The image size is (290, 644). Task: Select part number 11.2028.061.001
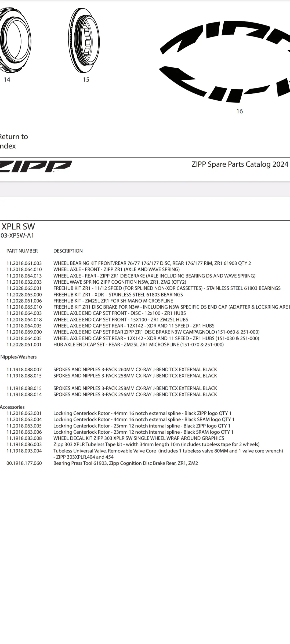click(x=24, y=345)
